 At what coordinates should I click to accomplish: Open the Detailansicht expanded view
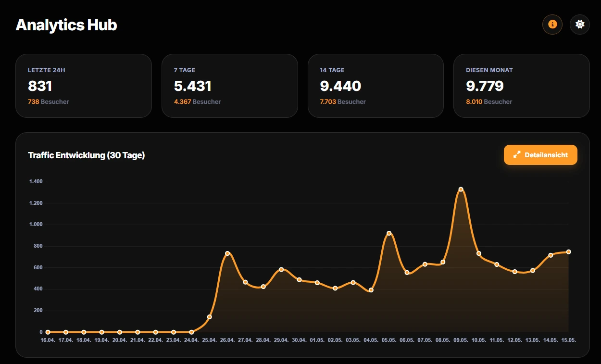[x=540, y=155]
